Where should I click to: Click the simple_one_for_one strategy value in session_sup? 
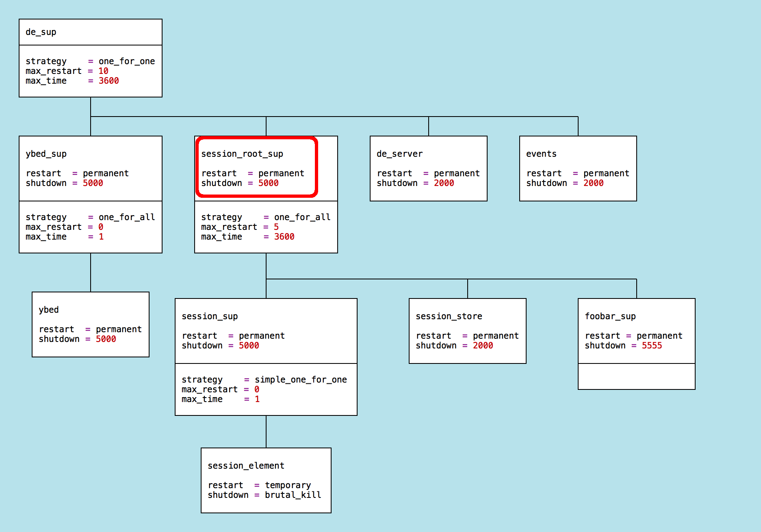301,380
